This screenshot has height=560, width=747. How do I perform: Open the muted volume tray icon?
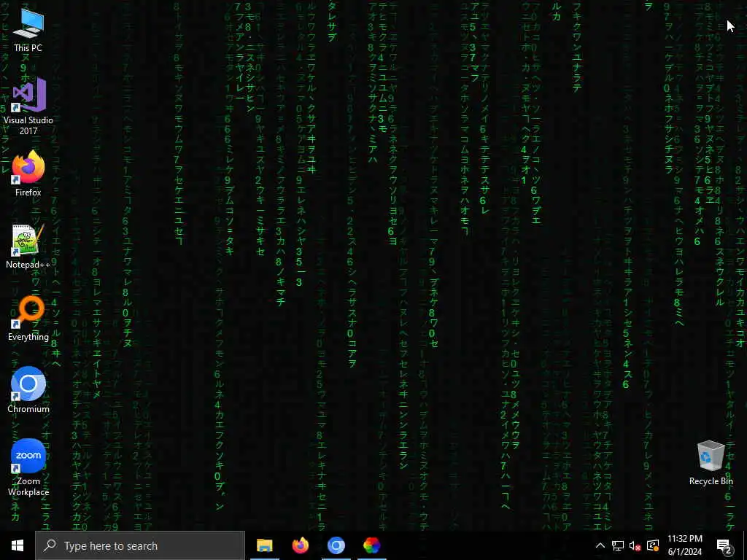[x=635, y=545]
